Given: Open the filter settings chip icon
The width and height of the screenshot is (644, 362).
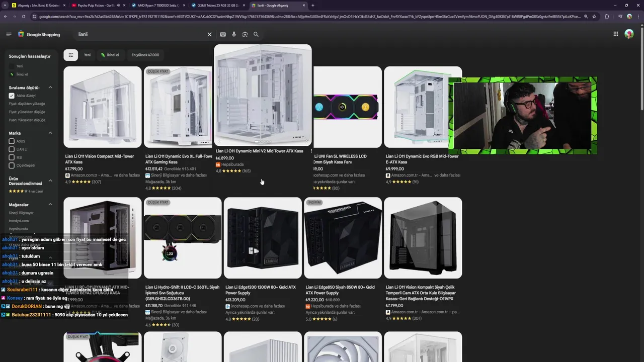Looking at the screenshot, I should click(71, 55).
